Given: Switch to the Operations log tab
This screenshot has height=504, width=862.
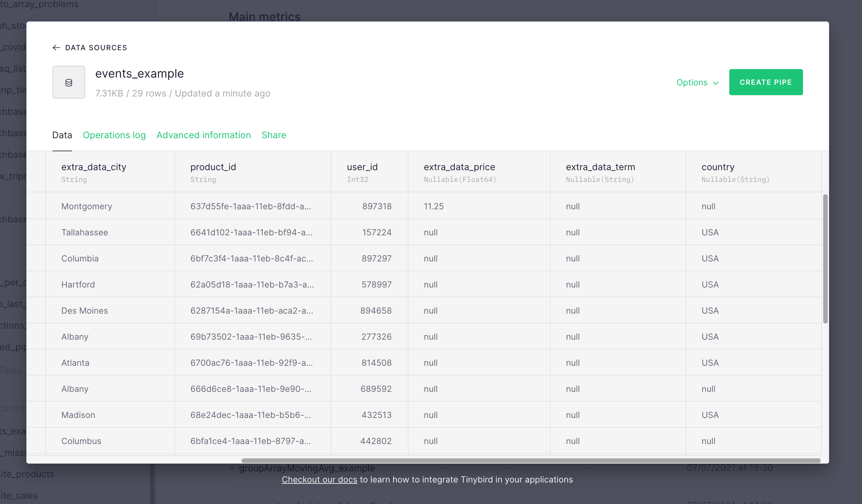Looking at the screenshot, I should point(114,135).
